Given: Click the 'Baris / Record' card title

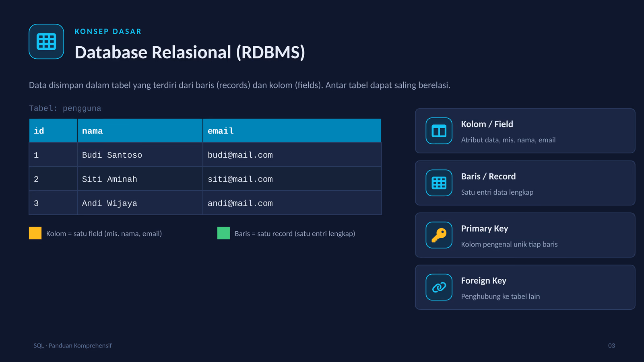Looking at the screenshot, I should click(x=488, y=176).
